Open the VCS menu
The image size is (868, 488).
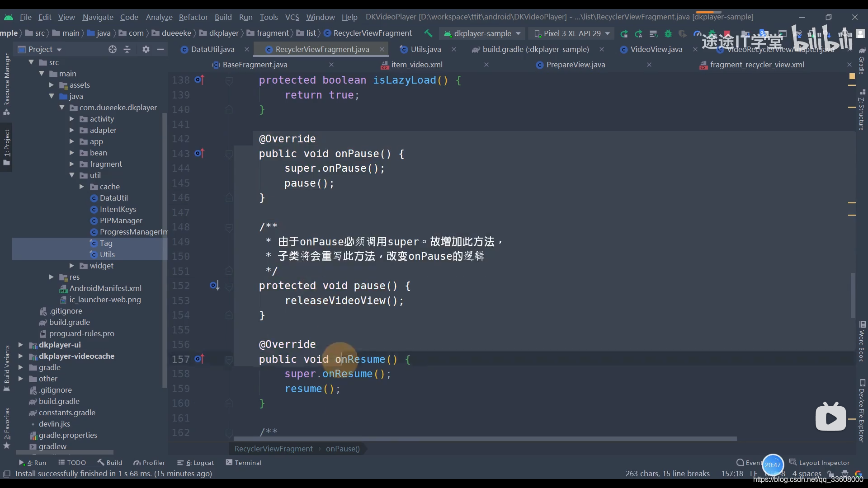292,17
